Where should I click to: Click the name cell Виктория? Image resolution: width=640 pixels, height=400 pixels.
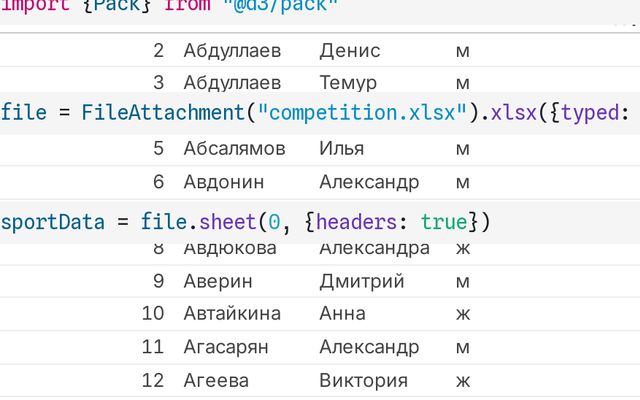click(x=363, y=381)
